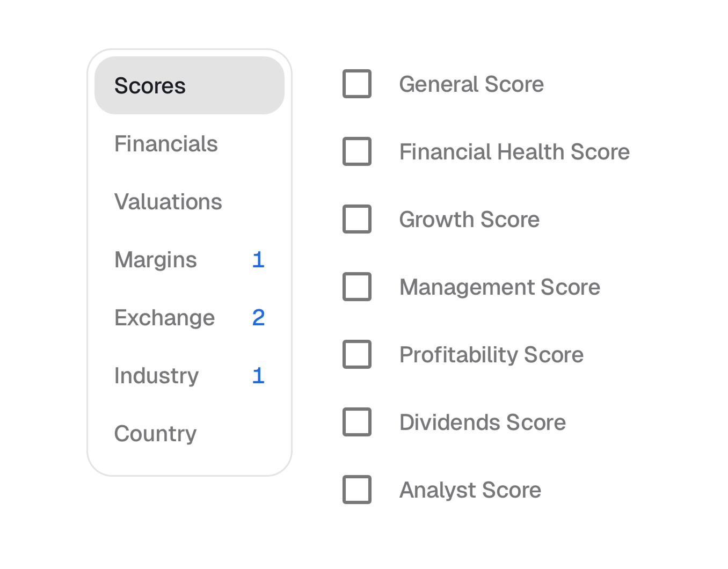
Task: Click the Margins filter count badge
Action: point(258,260)
